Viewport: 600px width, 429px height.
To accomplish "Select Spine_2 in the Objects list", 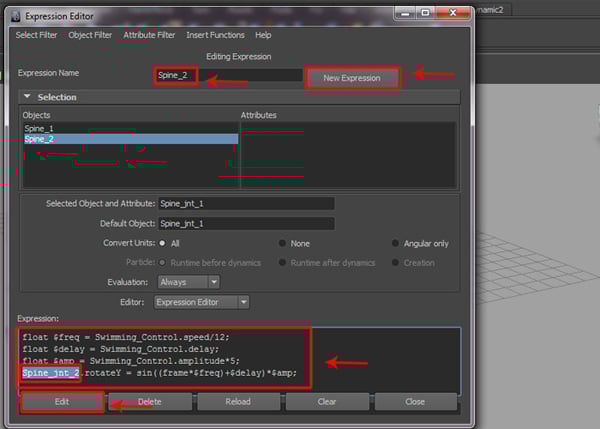I will click(39, 139).
